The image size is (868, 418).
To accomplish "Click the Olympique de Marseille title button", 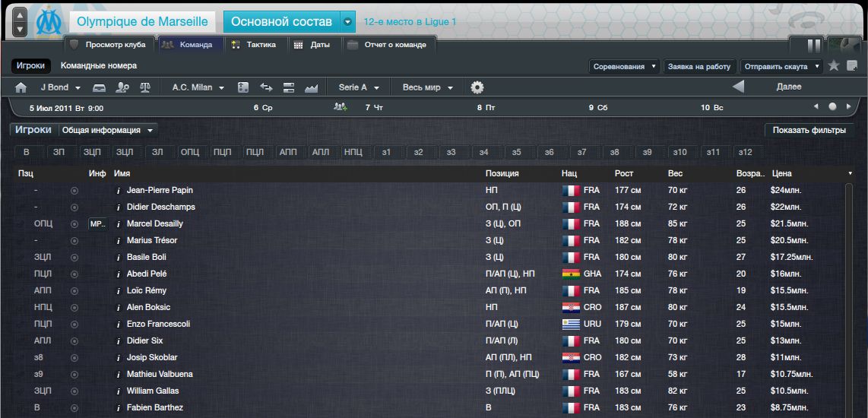I will [x=143, y=22].
